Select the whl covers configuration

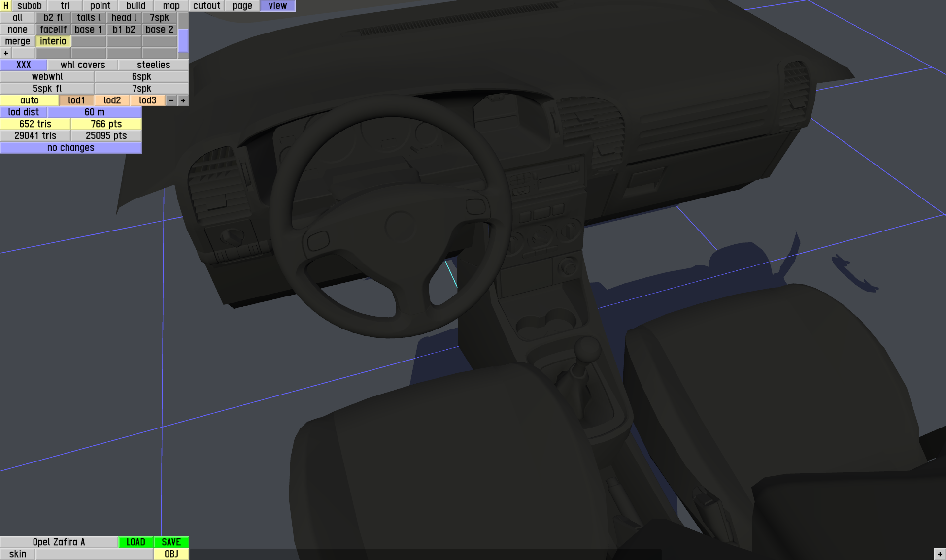point(83,65)
